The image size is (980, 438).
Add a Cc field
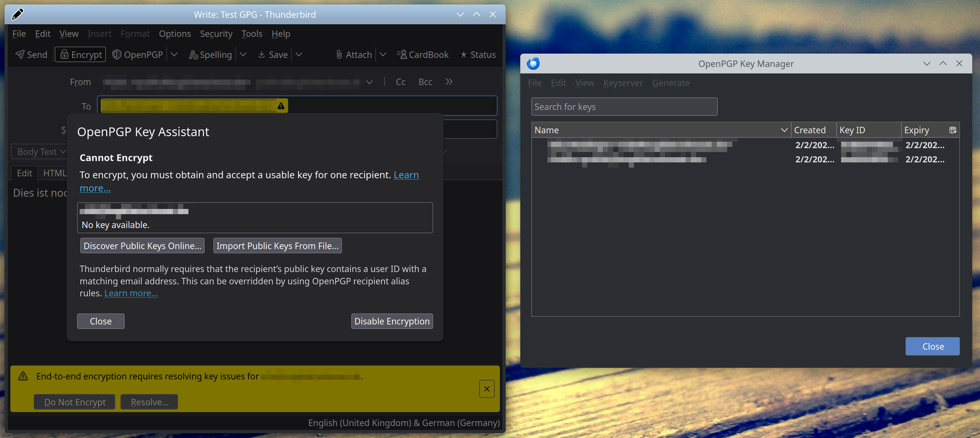coord(401,82)
